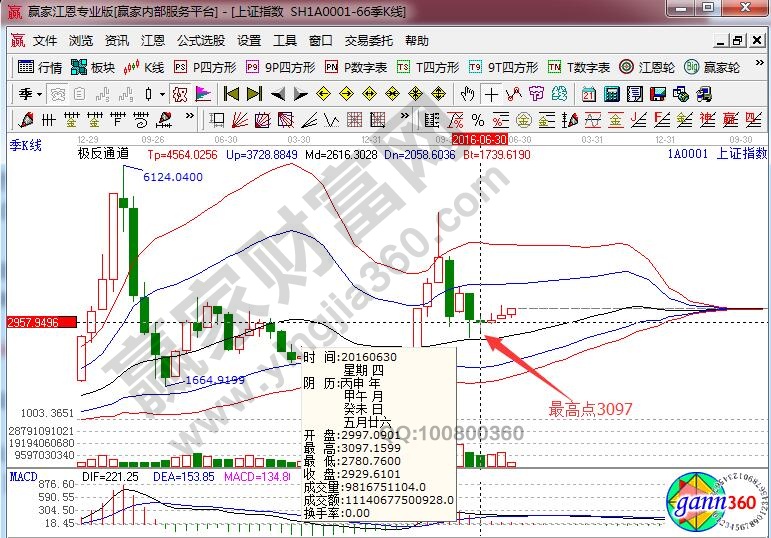
Task: Open the 行情 market quotes view
Action: coord(39,68)
